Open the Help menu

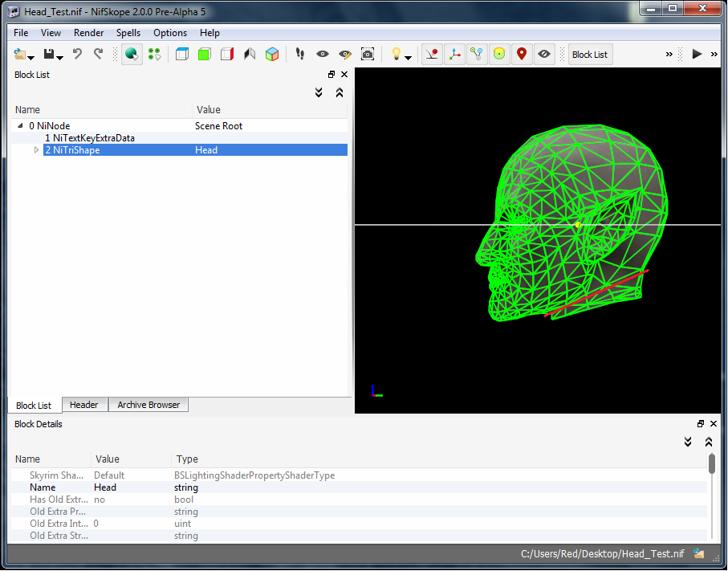click(209, 33)
